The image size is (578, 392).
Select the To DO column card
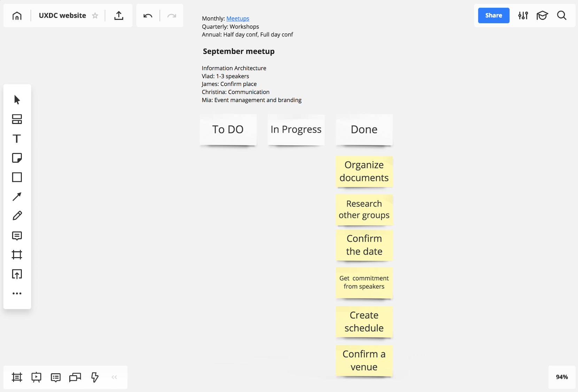click(228, 130)
